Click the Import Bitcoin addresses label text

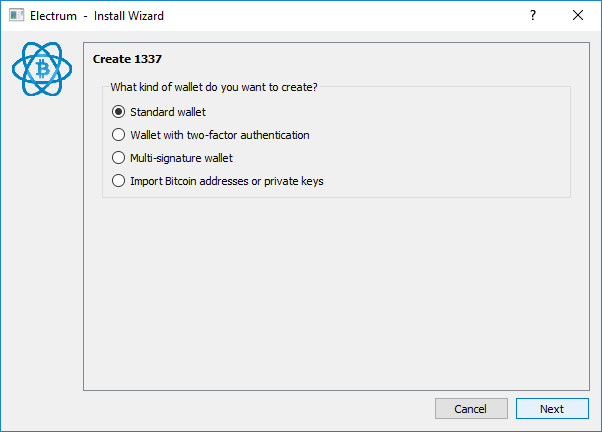(x=227, y=181)
